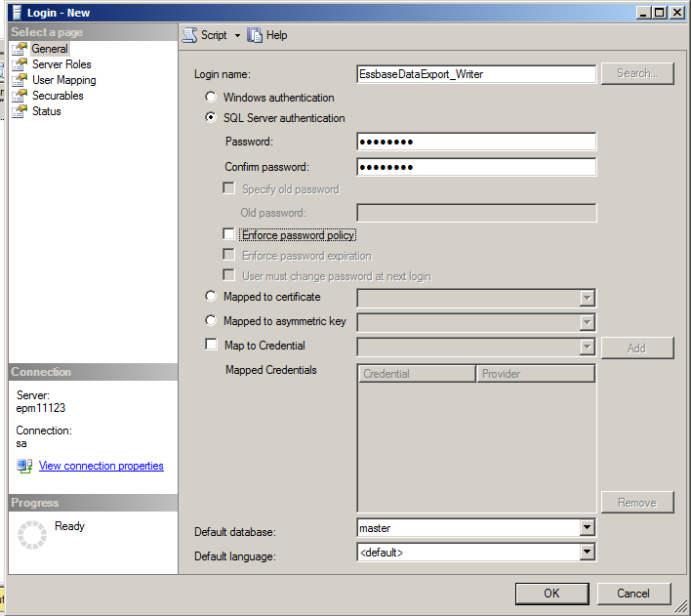This screenshot has width=691, height=616.
Task: Click the Script toolbar label
Action: [x=214, y=35]
